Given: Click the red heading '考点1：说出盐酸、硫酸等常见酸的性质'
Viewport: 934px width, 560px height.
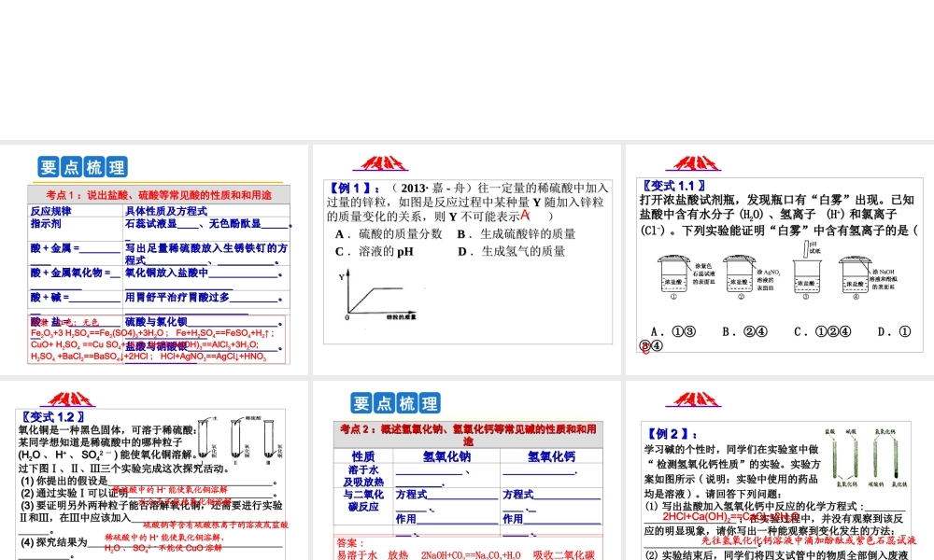Looking at the screenshot, I should pyautogui.click(x=159, y=195).
